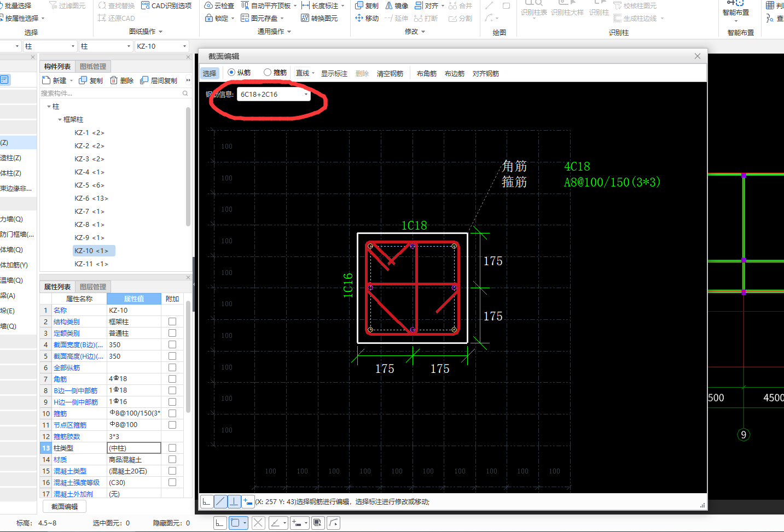Image resolution: width=784 pixels, height=532 pixels.
Task: Click the 复制 copy icon in the 修改 group
Action: coord(359,5)
